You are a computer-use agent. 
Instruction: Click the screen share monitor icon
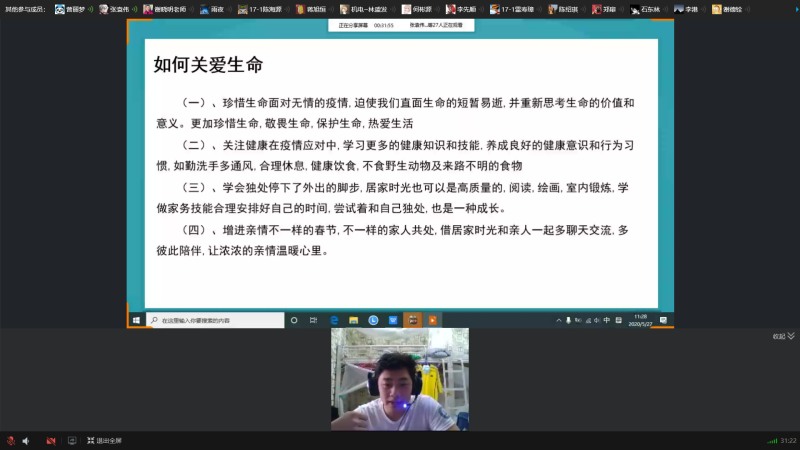(x=72, y=440)
